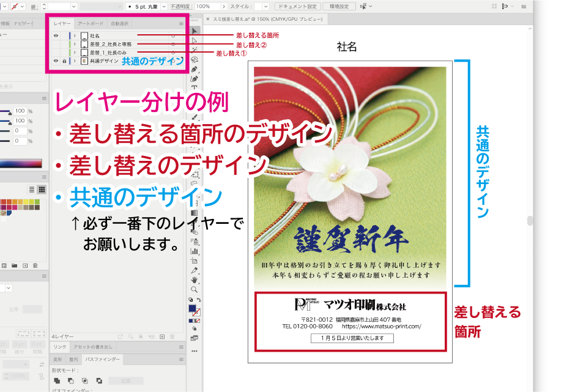This screenshot has height=392, width=575.
Task: Apply the Exclude shape mode
Action: tap(99, 380)
